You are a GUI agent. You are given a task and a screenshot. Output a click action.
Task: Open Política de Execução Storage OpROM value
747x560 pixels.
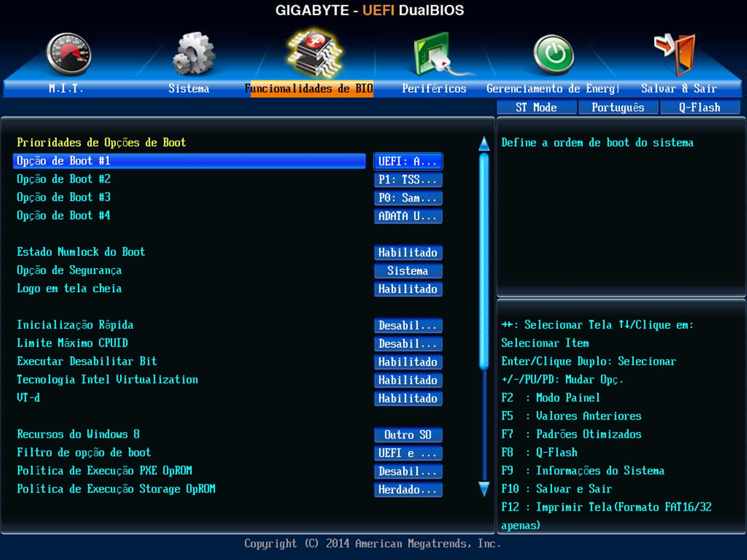(408, 489)
